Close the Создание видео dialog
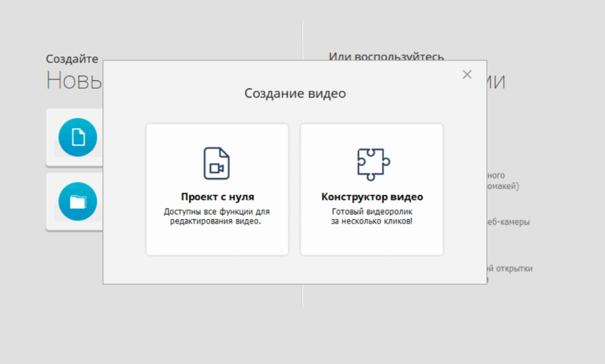This screenshot has height=364, width=605. coord(467,74)
